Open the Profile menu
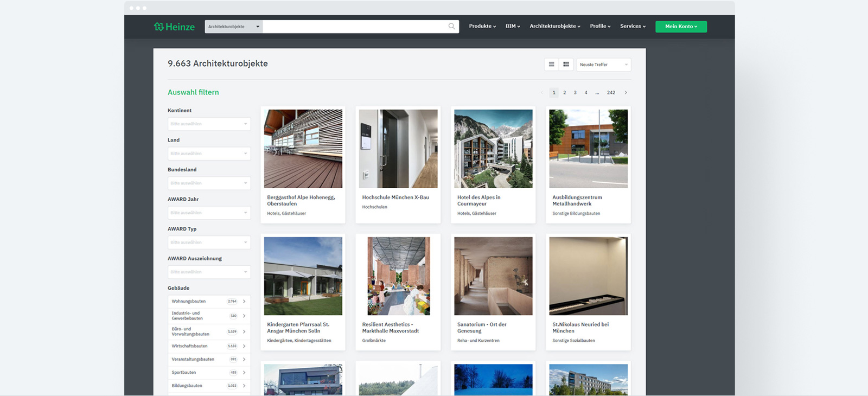The height and width of the screenshot is (396, 868). pyautogui.click(x=600, y=26)
